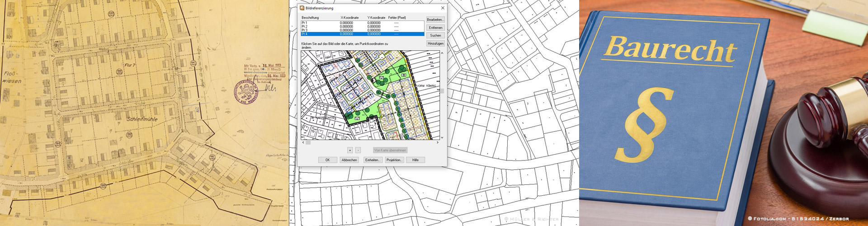
Task: Add a point with Hinzufügen
Action: coord(435,43)
